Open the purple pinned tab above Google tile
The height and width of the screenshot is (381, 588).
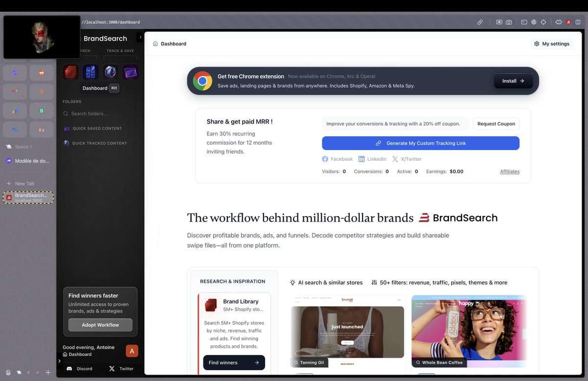coord(15,73)
